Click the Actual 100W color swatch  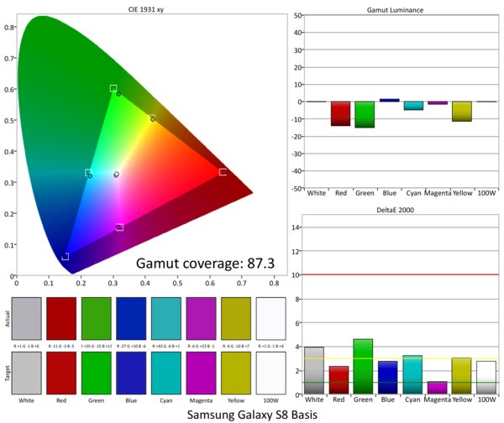(271, 318)
